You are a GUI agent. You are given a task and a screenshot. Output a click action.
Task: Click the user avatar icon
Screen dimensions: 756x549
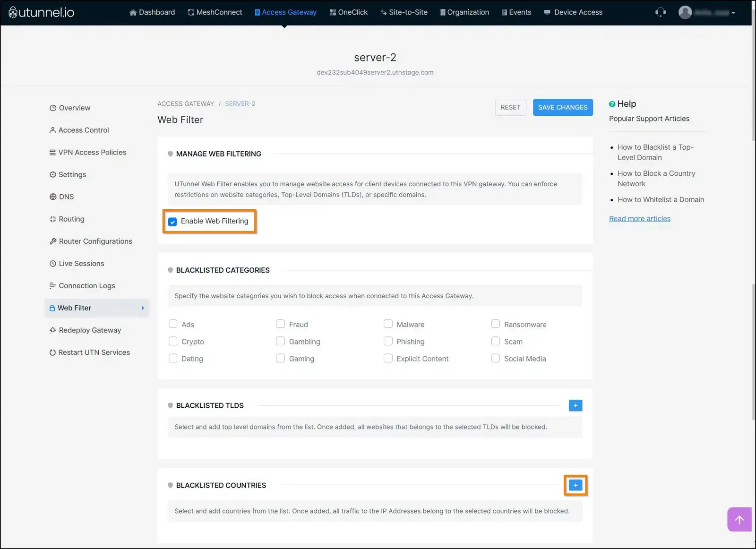(x=685, y=12)
